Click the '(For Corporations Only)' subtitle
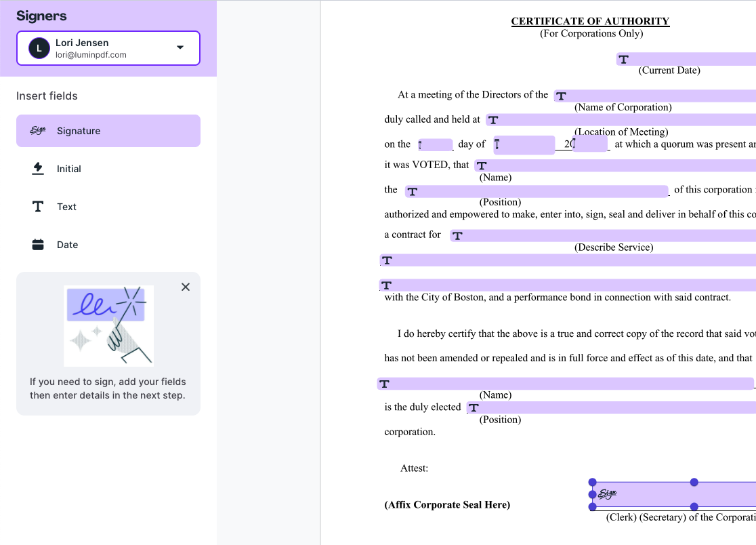 tap(591, 33)
